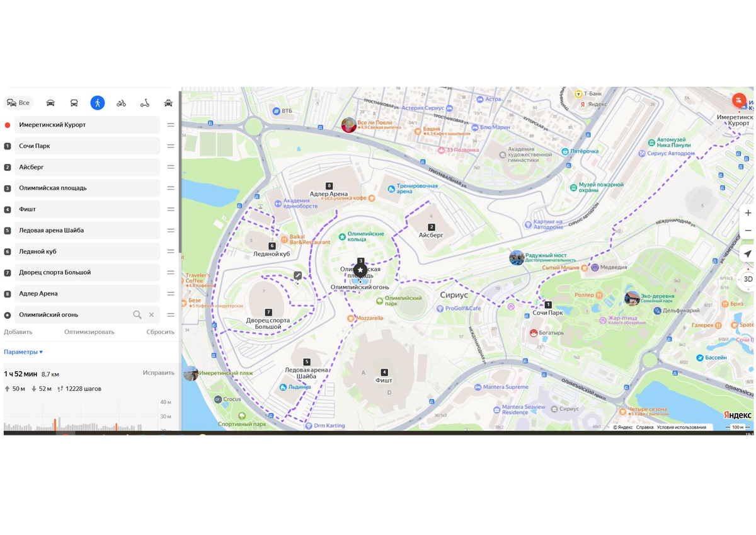Click the Тренировочная арена map icon

[x=391, y=188]
